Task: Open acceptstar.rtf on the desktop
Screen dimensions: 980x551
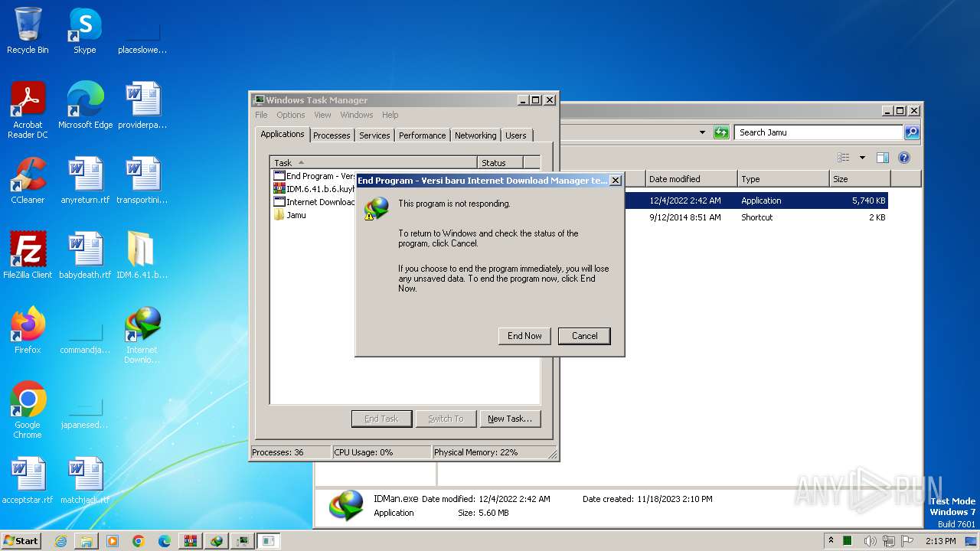Action: pyautogui.click(x=28, y=481)
